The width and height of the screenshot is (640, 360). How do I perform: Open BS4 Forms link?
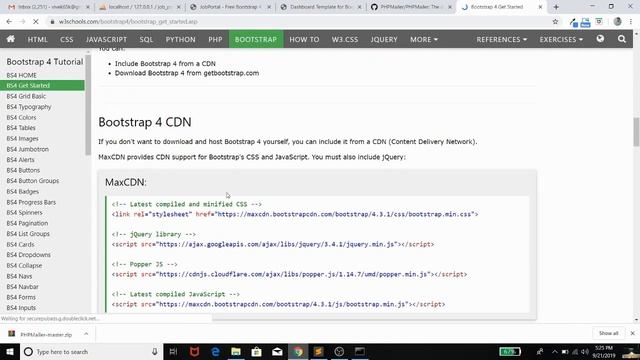[21, 297]
